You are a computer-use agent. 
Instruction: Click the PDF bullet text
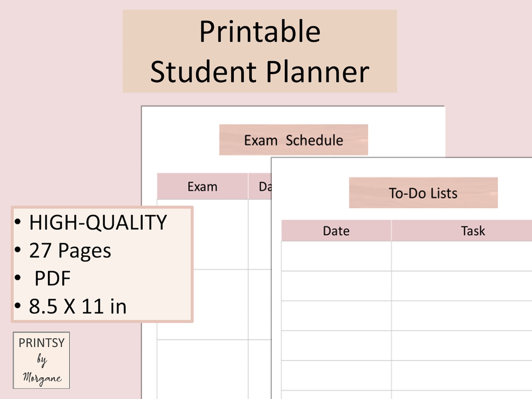(x=53, y=278)
